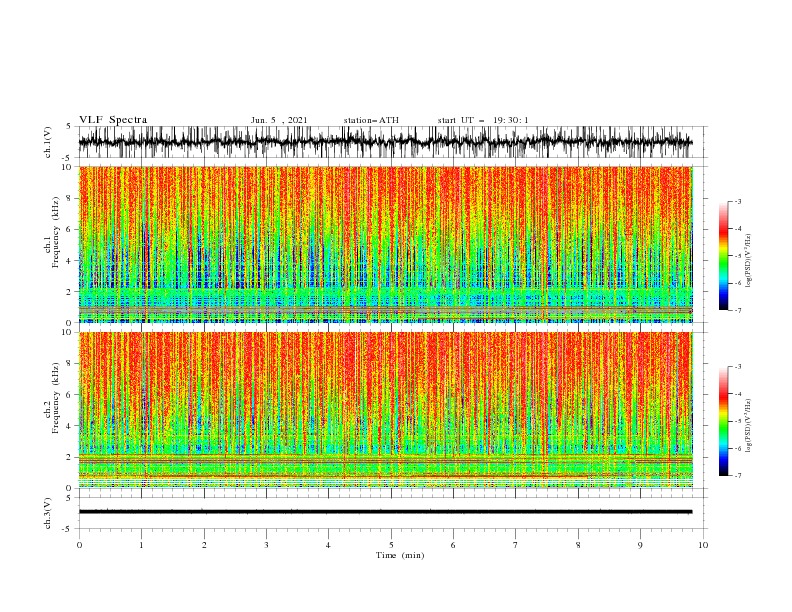Click the ch.2 spectrogram color bar
The width and height of the screenshot is (792, 612).
click(724, 421)
